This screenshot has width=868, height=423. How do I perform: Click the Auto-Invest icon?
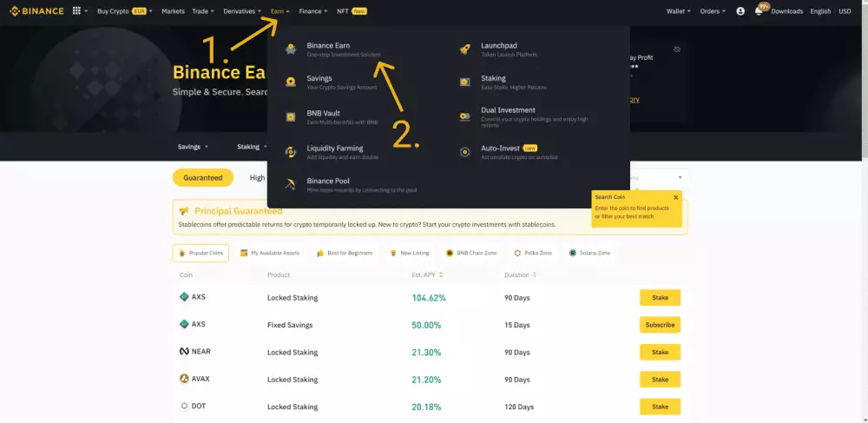point(465,152)
